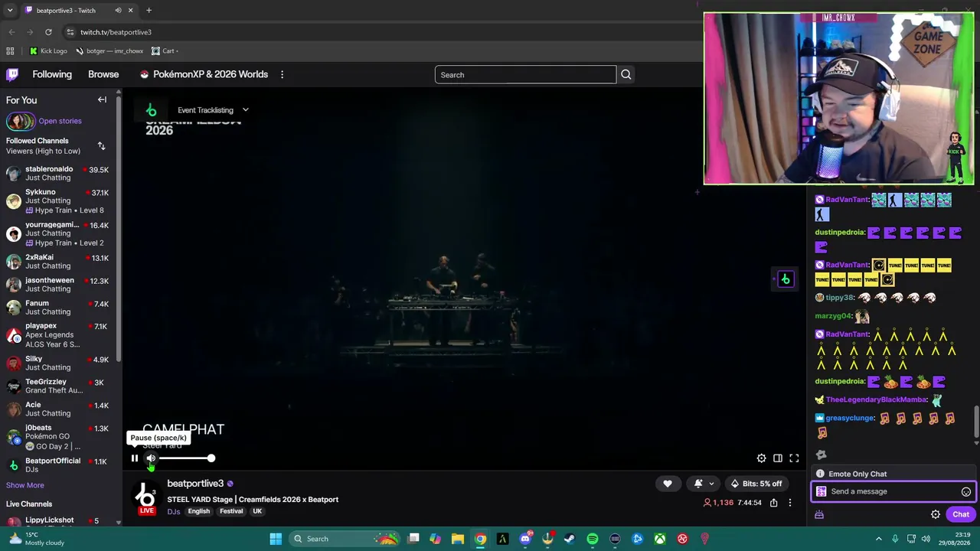Click the Beatport extension icon on video
This screenshot has width=980, height=551.
click(x=786, y=279)
